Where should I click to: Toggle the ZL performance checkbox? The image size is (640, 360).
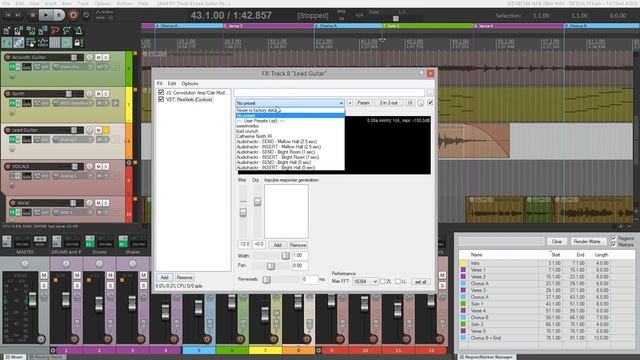click(x=382, y=282)
